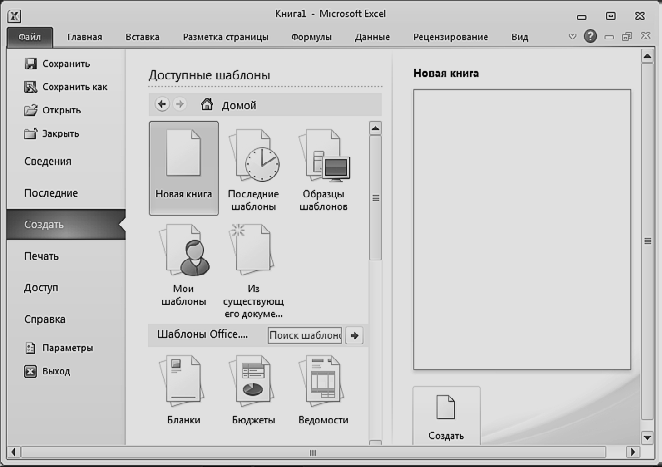This screenshot has height=467, width=662.
Task: Open the Формулы tab
Action: pyautogui.click(x=311, y=37)
